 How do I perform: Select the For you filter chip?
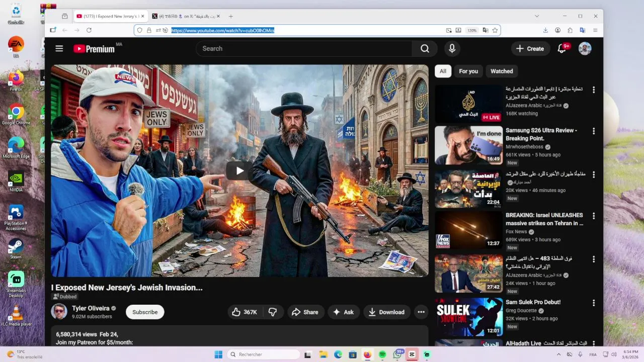pos(468,71)
